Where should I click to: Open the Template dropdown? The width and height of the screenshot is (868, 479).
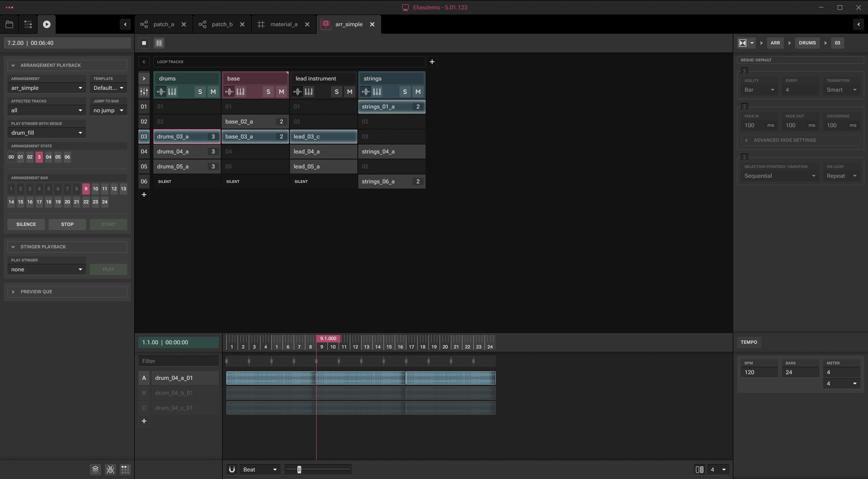point(108,88)
